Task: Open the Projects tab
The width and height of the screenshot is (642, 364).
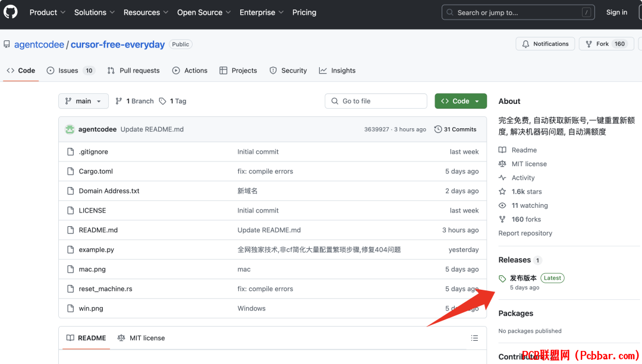Action: [x=238, y=70]
